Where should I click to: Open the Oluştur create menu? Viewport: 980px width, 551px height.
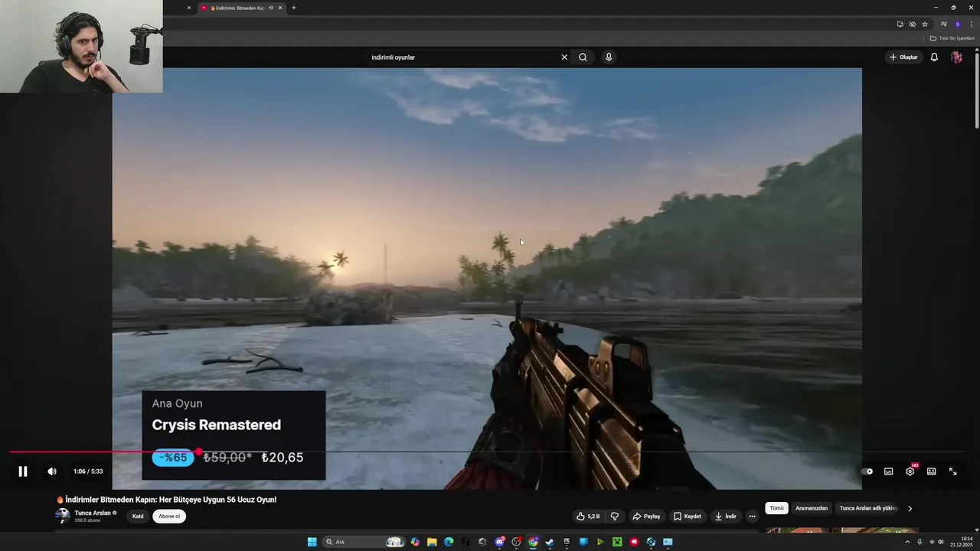tap(903, 57)
